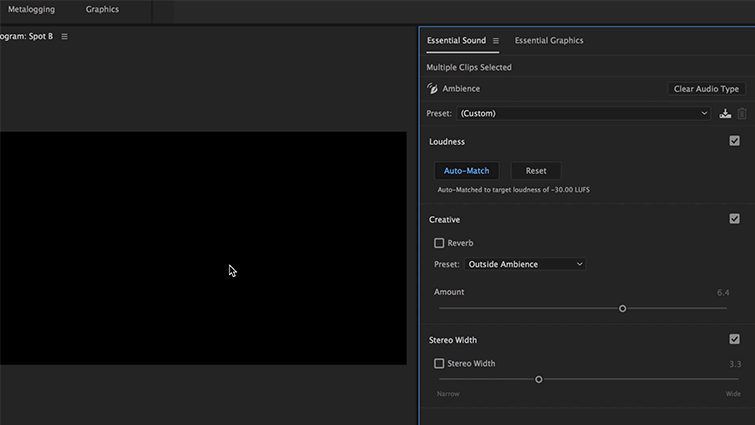Enable the Reverb checkbox
Viewport: 755px width, 425px height.
pos(439,243)
